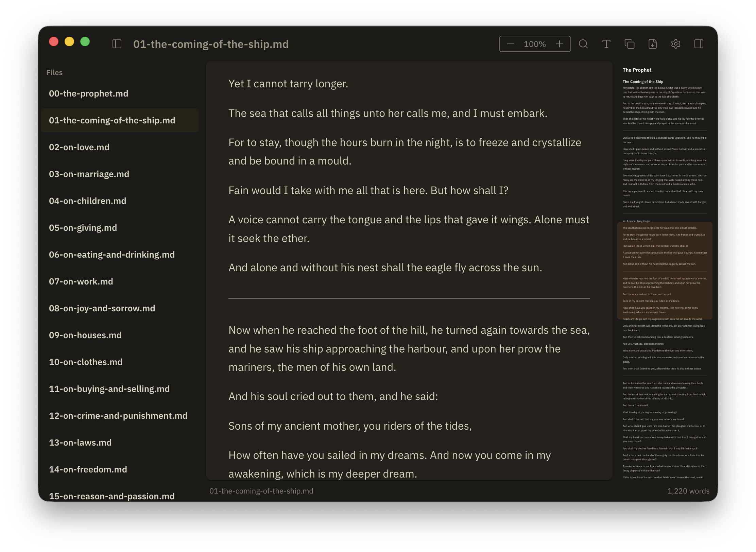The height and width of the screenshot is (552, 756).
Task: Select 02-on-love.md in the sidebar
Action: coord(79,147)
